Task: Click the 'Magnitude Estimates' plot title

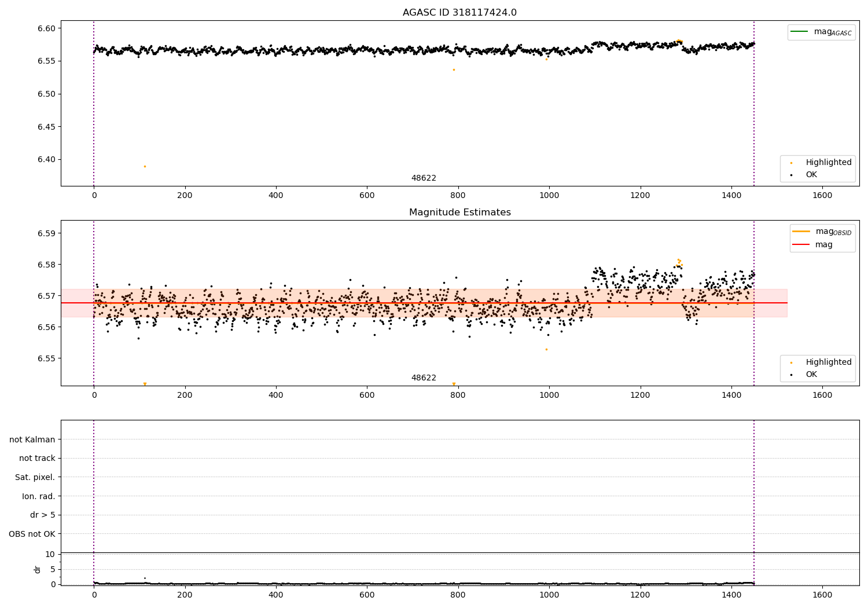Action: coord(459,213)
